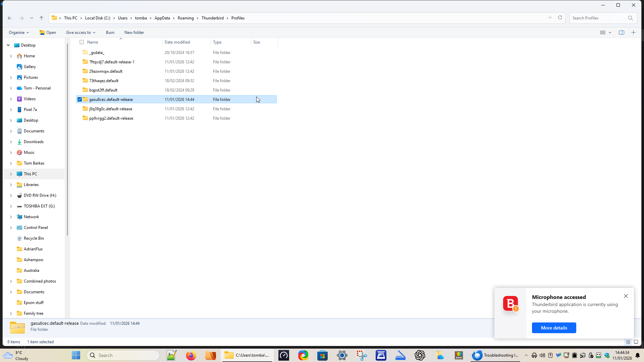
Task: Click the More details button
Action: click(554, 328)
